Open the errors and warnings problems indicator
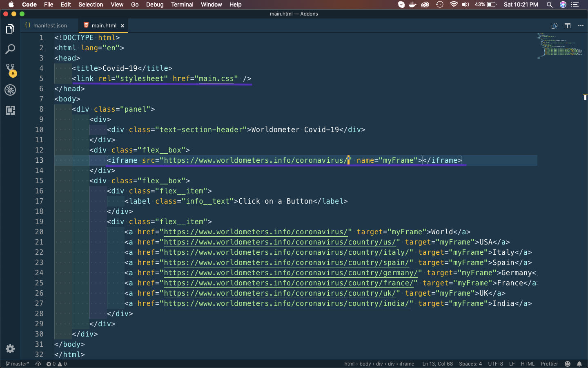The height and width of the screenshot is (368, 588). click(57, 364)
